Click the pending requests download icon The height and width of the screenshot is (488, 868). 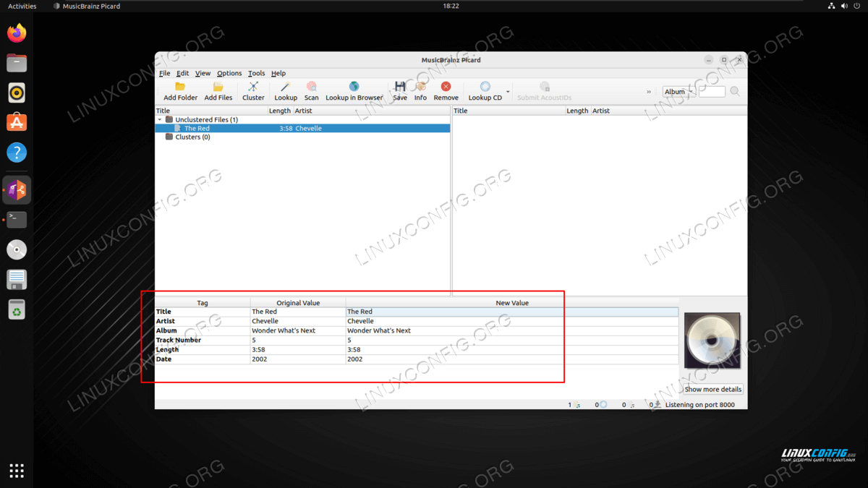click(658, 406)
